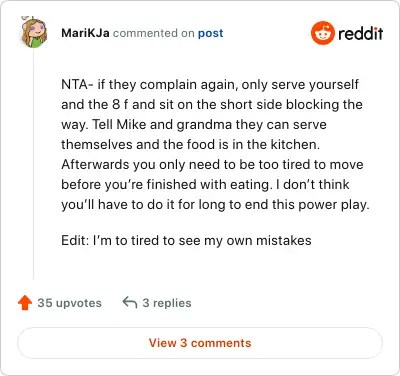Click the phrase "power play."
Image resolution: width=400 pixels, height=376 pixels.
pyautogui.click(x=334, y=205)
